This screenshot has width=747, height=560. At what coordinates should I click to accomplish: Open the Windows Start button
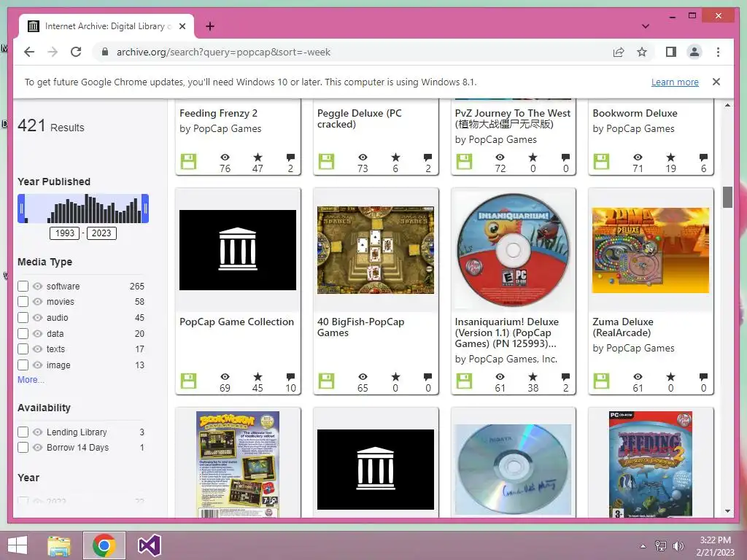[x=18, y=545]
